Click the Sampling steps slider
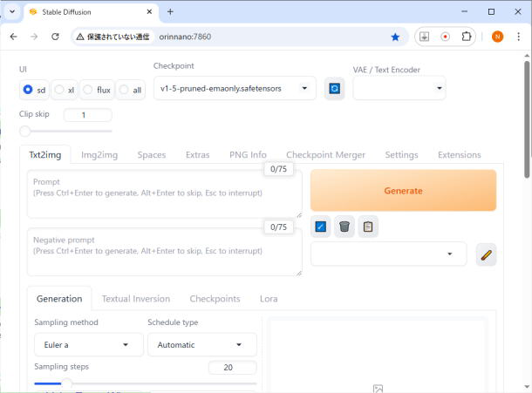The height and width of the screenshot is (393, 532). click(145, 383)
